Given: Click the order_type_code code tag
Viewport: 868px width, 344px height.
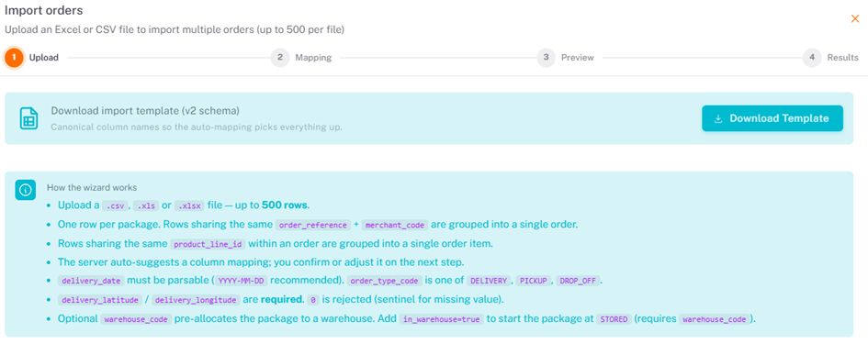Looking at the screenshot, I should point(384,281).
